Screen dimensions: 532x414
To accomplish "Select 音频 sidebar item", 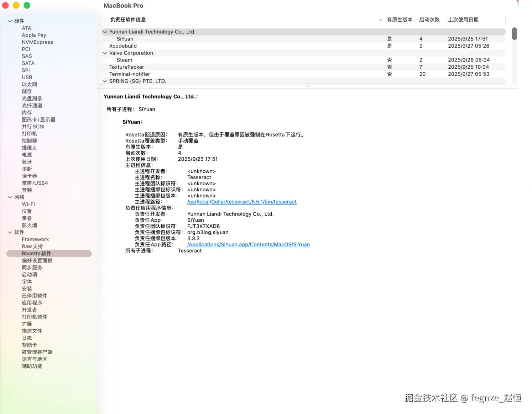I will pyautogui.click(x=27, y=190).
